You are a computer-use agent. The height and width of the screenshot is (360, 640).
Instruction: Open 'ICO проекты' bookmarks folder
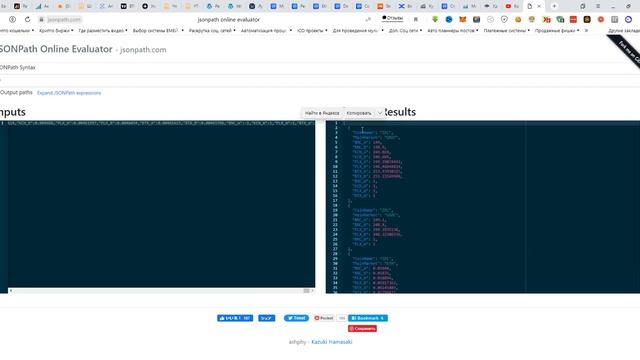[312, 31]
